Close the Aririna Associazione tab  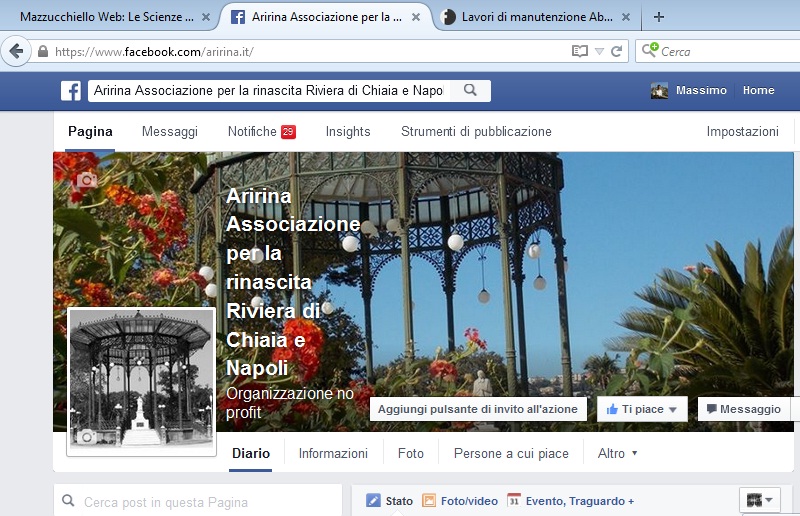[x=416, y=17]
